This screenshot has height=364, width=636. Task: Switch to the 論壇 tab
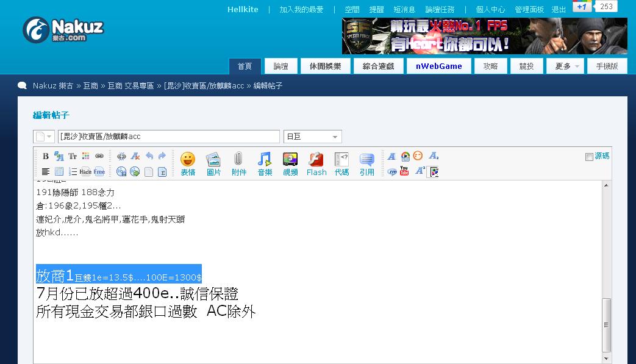pyautogui.click(x=281, y=66)
